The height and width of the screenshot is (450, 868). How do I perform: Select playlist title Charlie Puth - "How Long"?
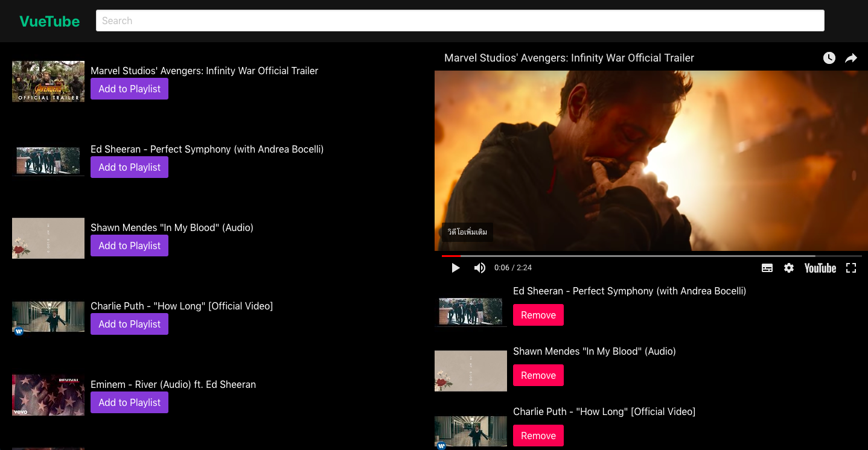point(604,411)
